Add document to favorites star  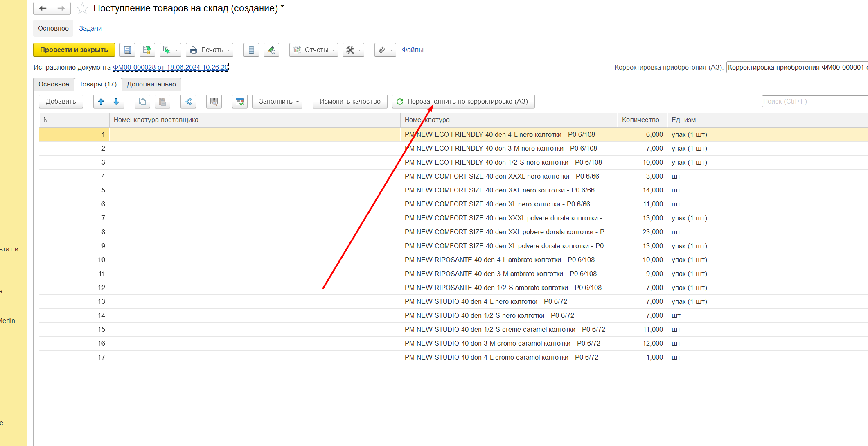pos(83,8)
